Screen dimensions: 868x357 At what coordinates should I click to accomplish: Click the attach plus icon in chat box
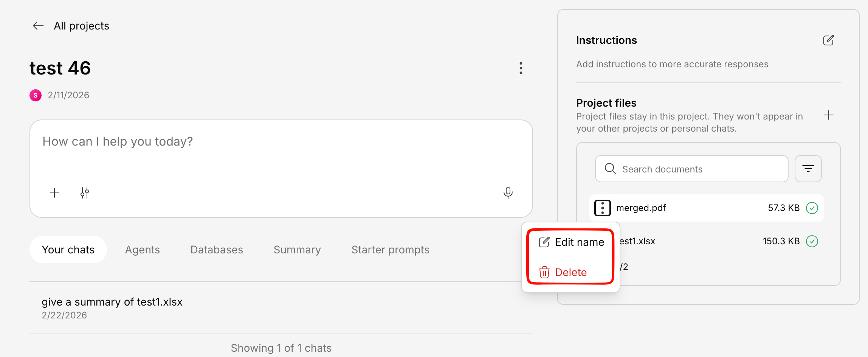click(x=54, y=193)
